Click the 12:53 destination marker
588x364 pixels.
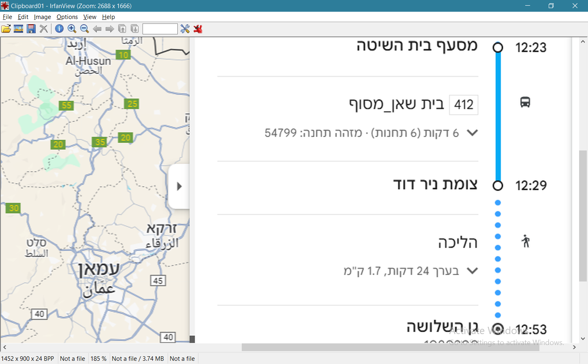[498, 329]
